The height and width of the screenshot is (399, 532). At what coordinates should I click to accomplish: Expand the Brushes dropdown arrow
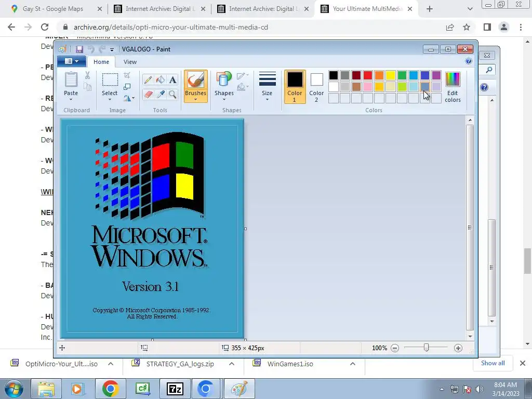click(195, 99)
